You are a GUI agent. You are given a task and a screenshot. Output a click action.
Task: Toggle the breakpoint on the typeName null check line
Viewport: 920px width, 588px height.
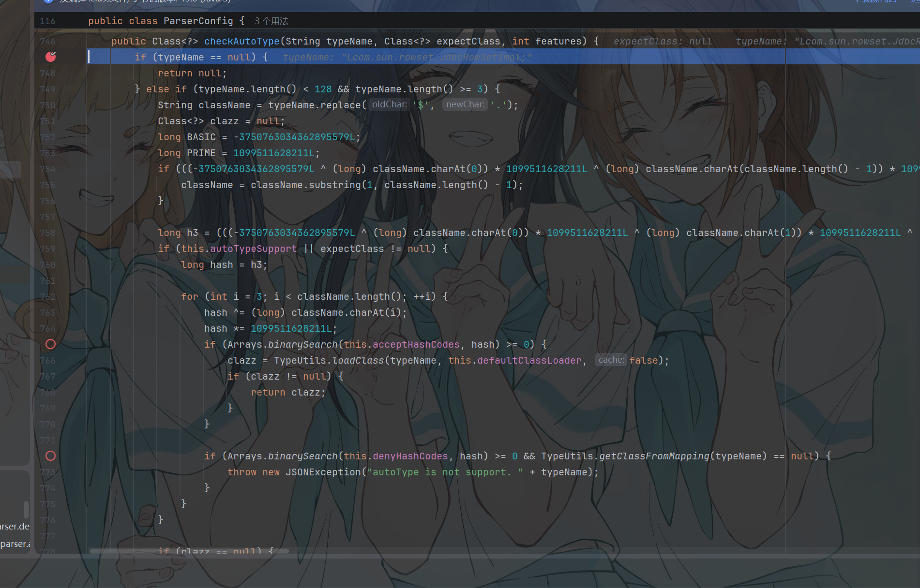pos(51,57)
